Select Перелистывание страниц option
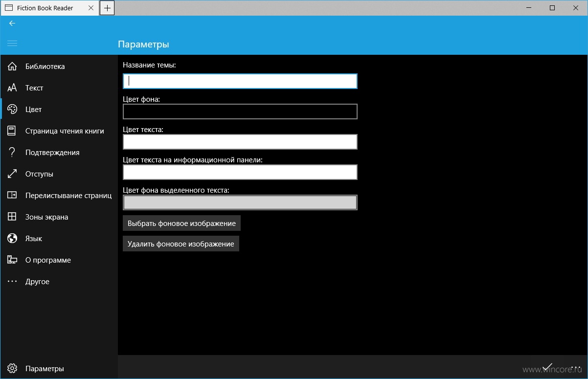 tap(59, 196)
